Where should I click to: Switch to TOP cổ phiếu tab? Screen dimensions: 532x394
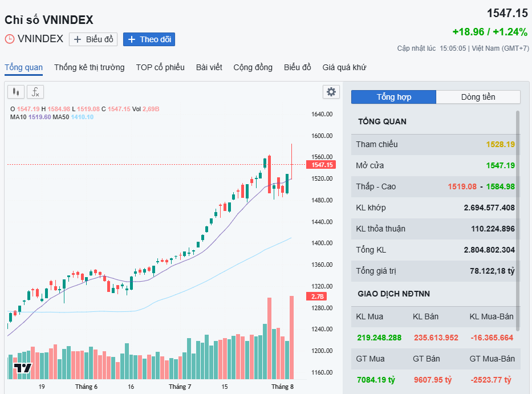click(160, 67)
